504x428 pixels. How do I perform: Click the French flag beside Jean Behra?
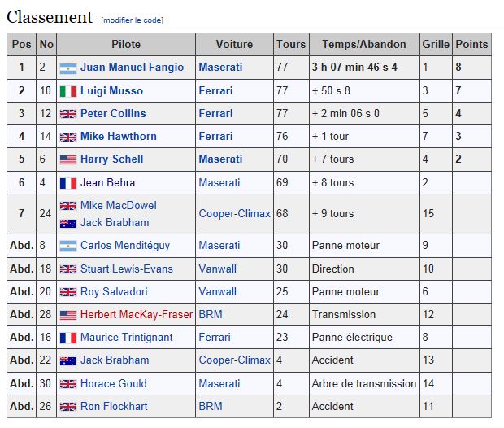tap(68, 183)
